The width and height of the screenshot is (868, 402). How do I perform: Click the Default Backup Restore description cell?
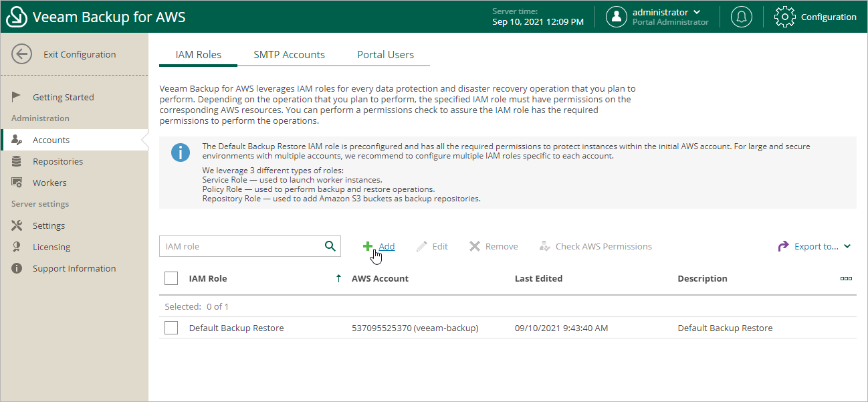[x=725, y=328]
